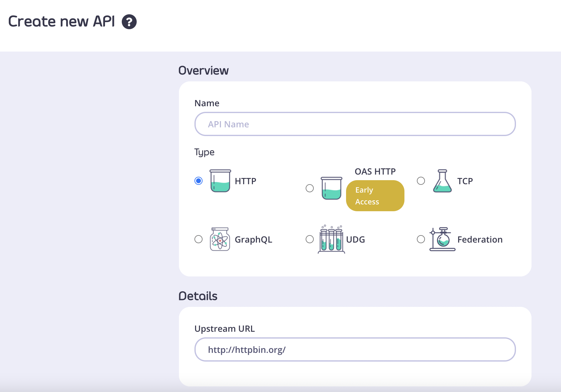The height and width of the screenshot is (392, 561).
Task: Click the Federation type label
Action: click(x=480, y=239)
